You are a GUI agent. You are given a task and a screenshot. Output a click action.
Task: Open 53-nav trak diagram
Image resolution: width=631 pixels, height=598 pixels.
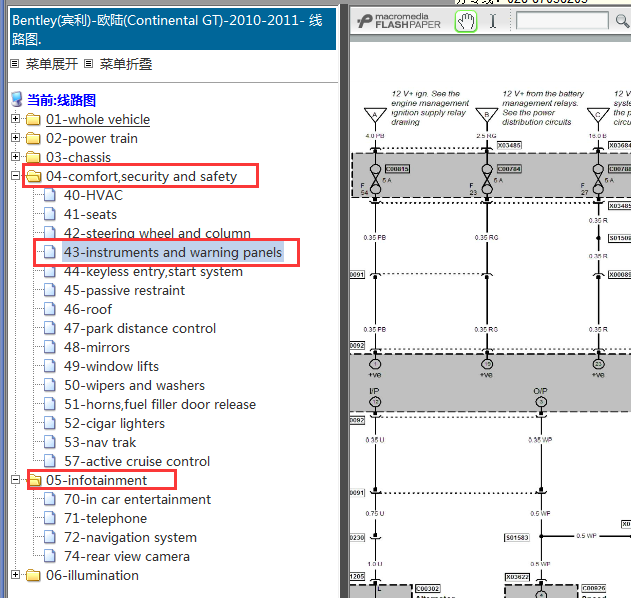tap(100, 443)
